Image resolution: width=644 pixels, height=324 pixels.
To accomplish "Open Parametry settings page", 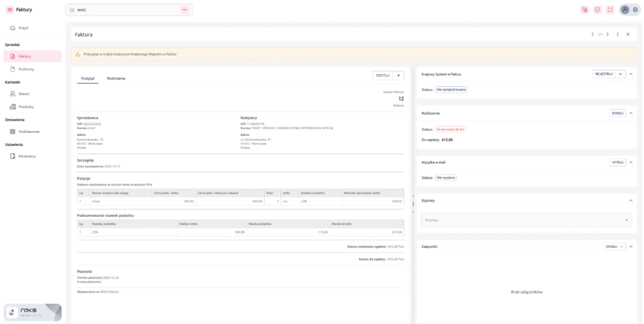I will (27, 156).
